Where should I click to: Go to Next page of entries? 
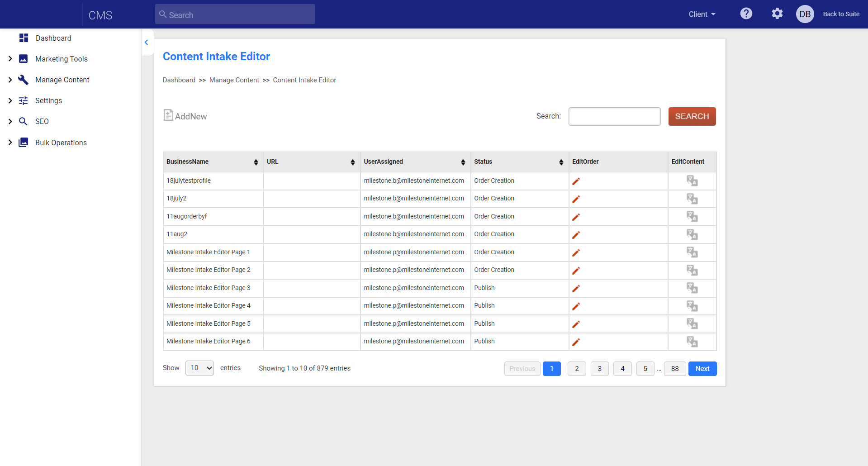tap(702, 369)
